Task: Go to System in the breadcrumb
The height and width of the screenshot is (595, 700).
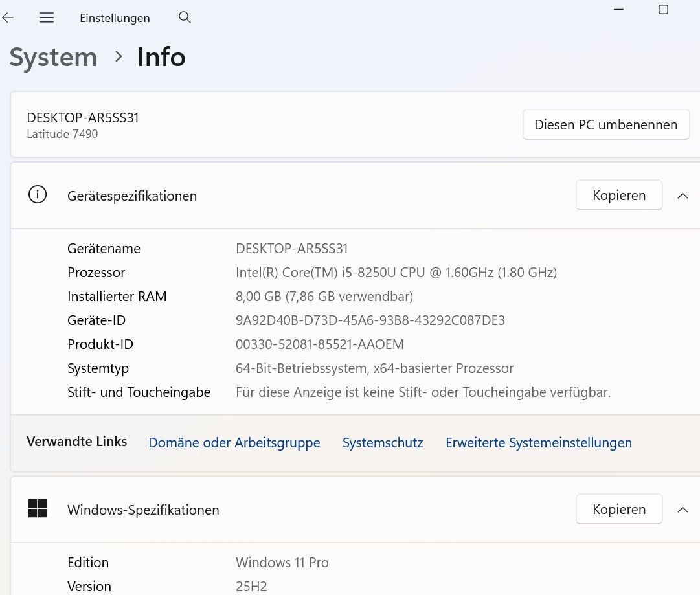Action: click(x=53, y=57)
